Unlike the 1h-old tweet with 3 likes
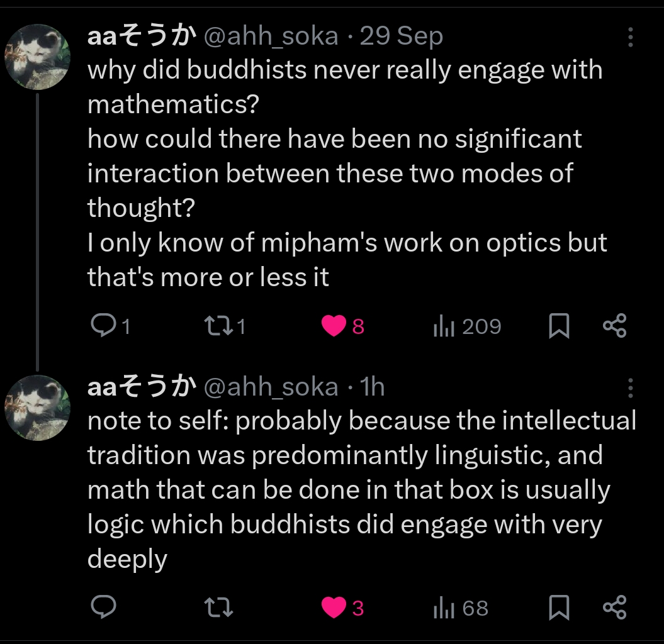 pos(334,608)
